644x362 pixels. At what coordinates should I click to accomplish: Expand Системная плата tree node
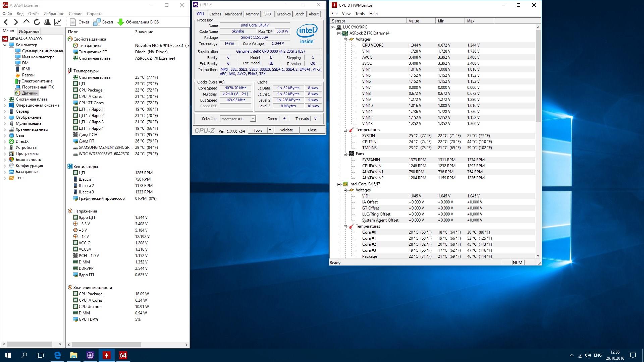click(5, 99)
